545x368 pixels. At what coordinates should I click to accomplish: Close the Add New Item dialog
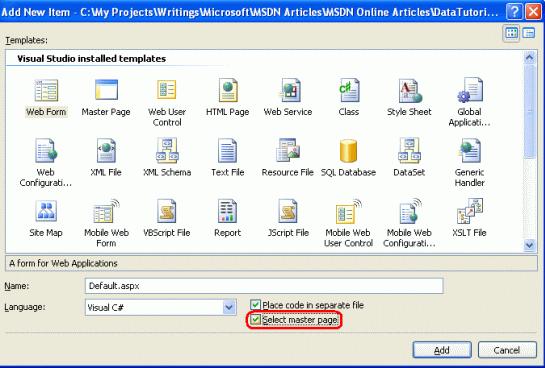tap(533, 11)
